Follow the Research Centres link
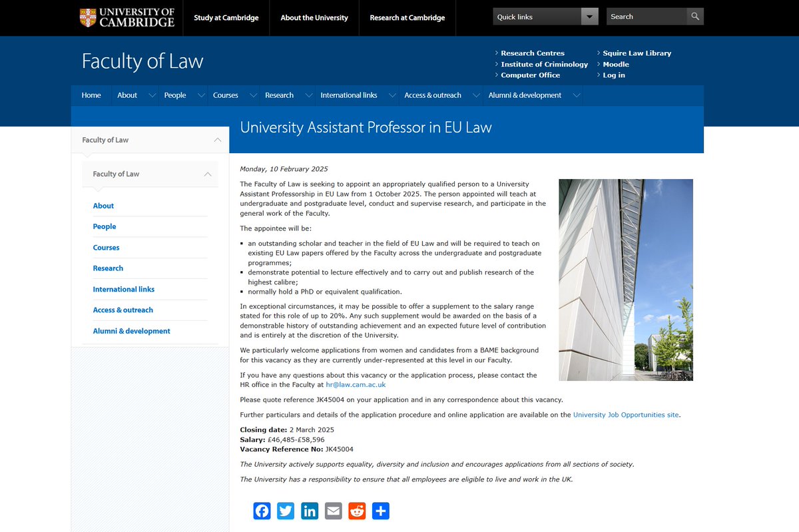799x532 pixels. click(x=533, y=53)
